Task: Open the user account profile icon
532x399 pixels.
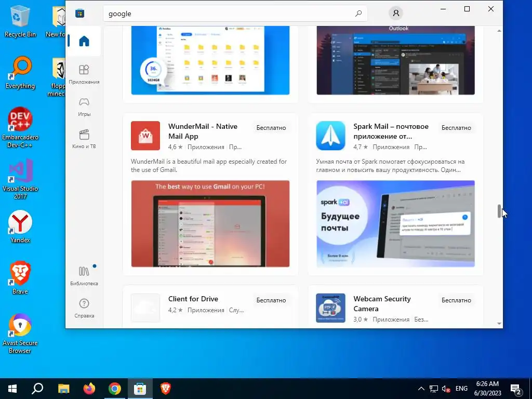Action: (x=395, y=13)
